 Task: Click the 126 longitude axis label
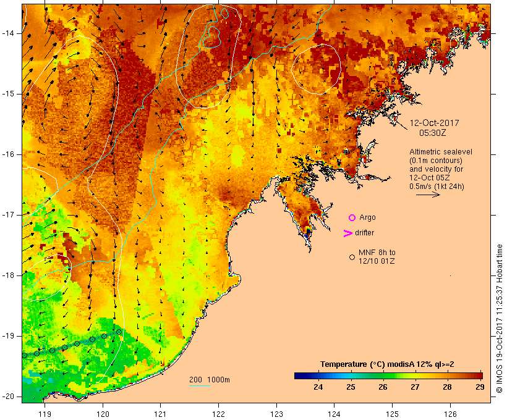pos(450,414)
